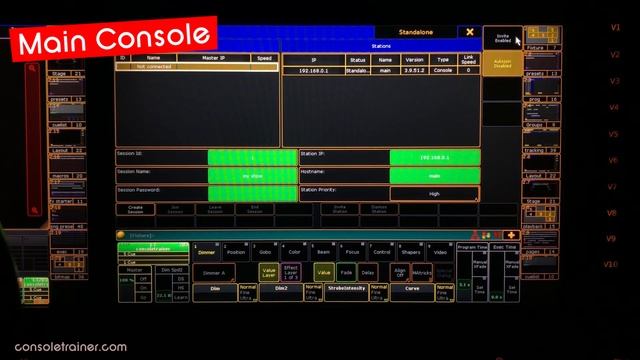Open the Fixture view thumbnail
Screen dimensions: 640x360
pos(542,38)
